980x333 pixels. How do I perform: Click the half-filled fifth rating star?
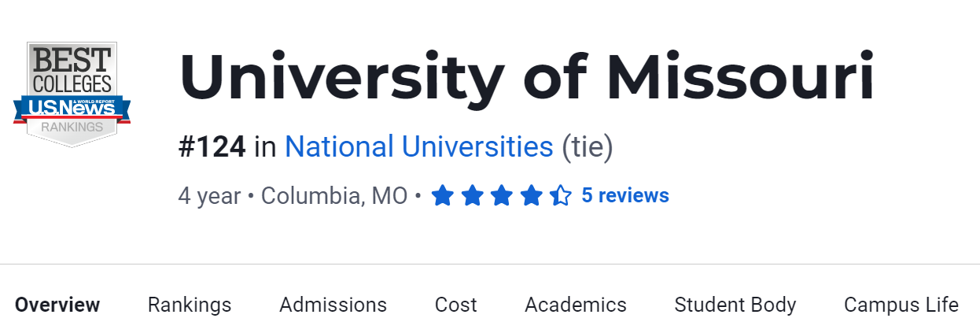point(560,195)
